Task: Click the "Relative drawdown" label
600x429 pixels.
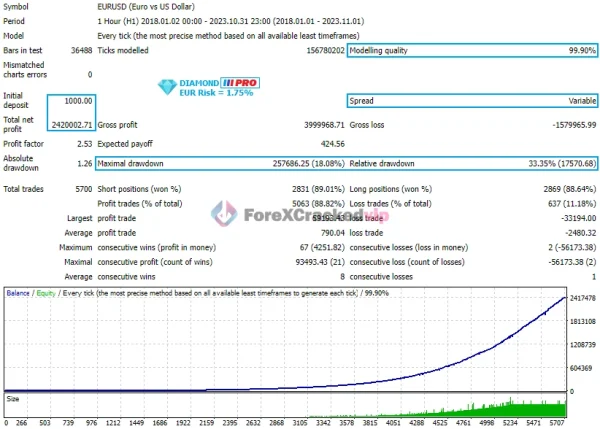Action: [382, 164]
